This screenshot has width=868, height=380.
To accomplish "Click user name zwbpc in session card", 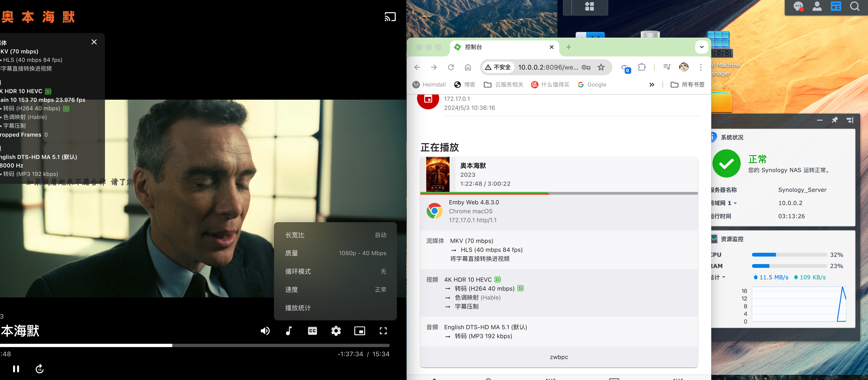I will click(x=559, y=357).
